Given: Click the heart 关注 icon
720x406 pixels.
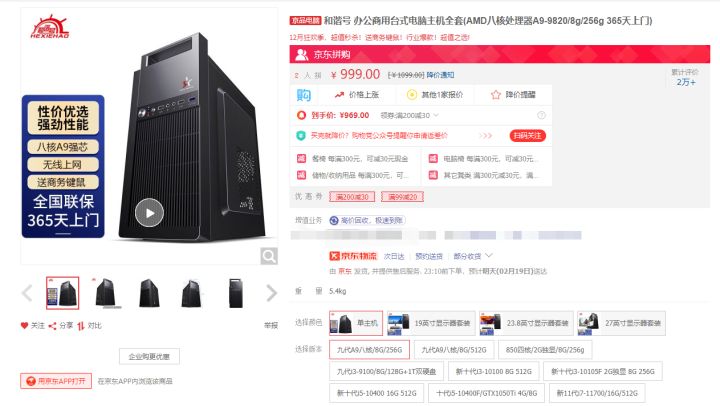Looking at the screenshot, I should coord(24,326).
